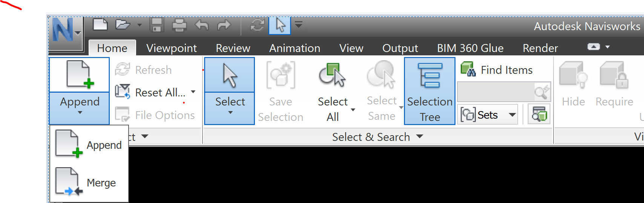The width and height of the screenshot is (644, 203).
Task: Click the Print icon in quick access toolbar
Action: click(179, 25)
